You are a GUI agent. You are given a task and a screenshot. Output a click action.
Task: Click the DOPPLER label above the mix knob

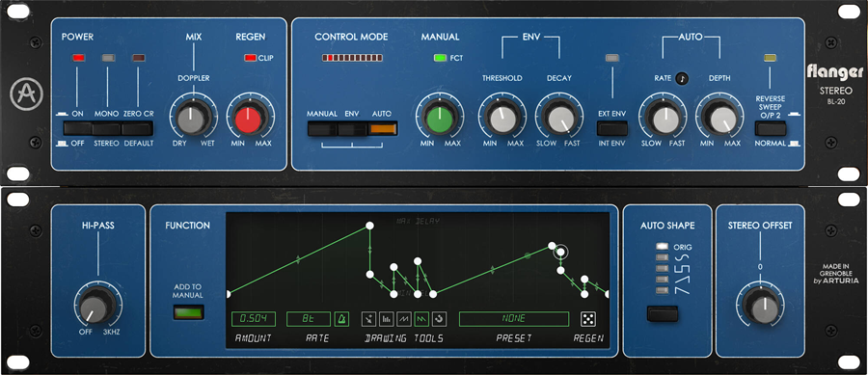(194, 78)
